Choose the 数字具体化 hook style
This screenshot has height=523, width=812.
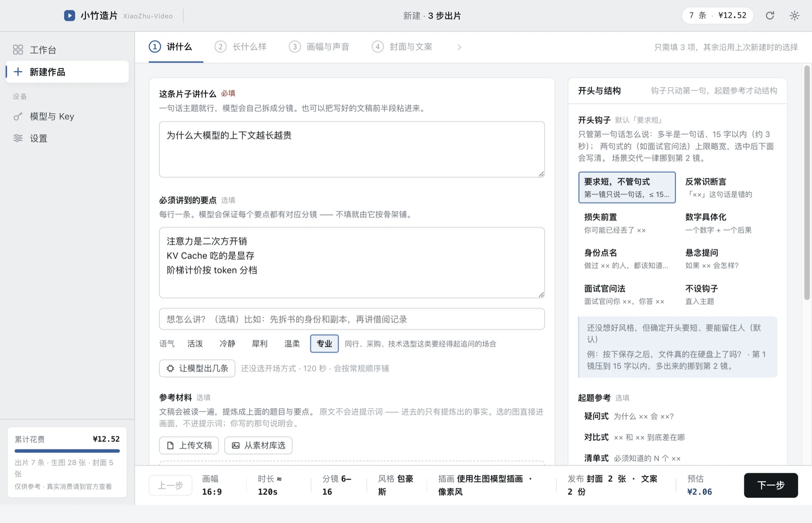coord(728,223)
